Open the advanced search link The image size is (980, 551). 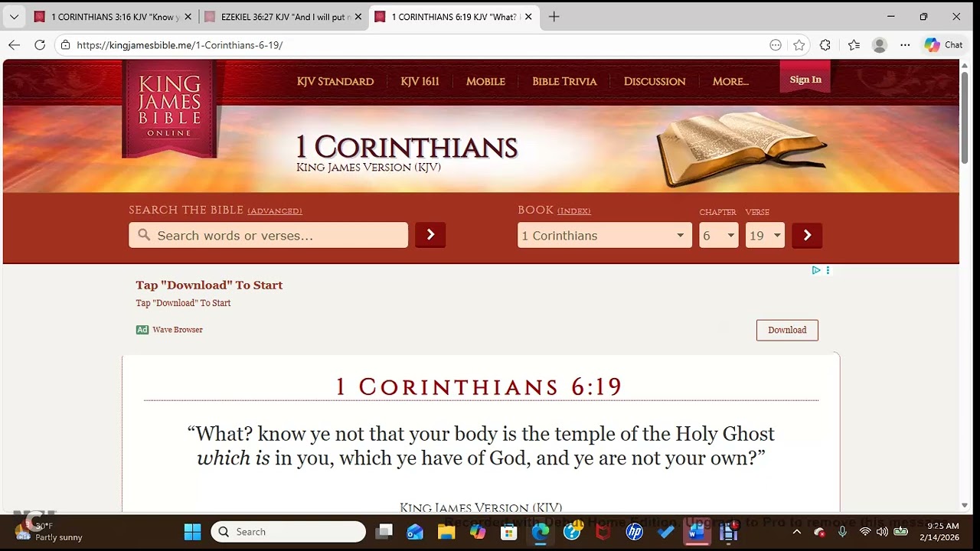pos(275,211)
